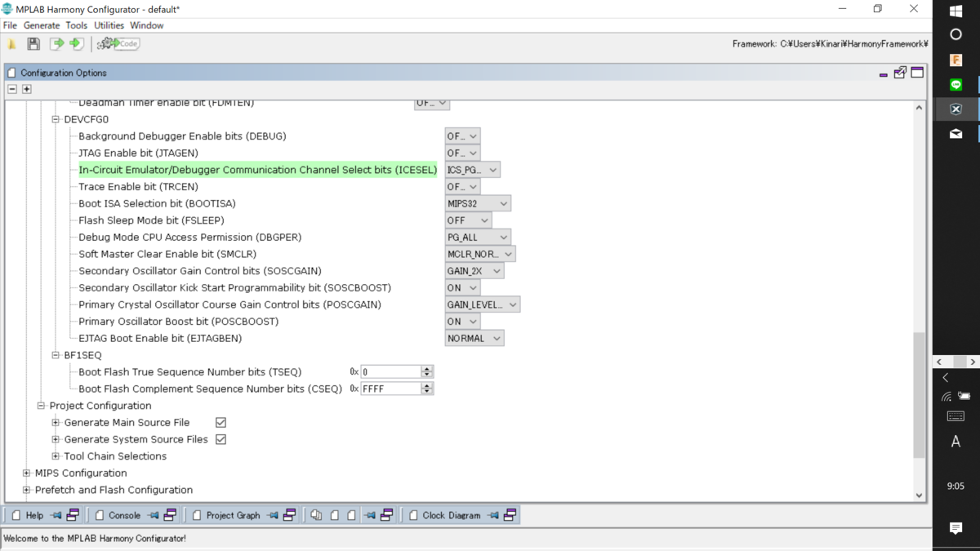Save the configuration with the floppy disk icon
The height and width of the screenshot is (551, 980).
click(33, 44)
